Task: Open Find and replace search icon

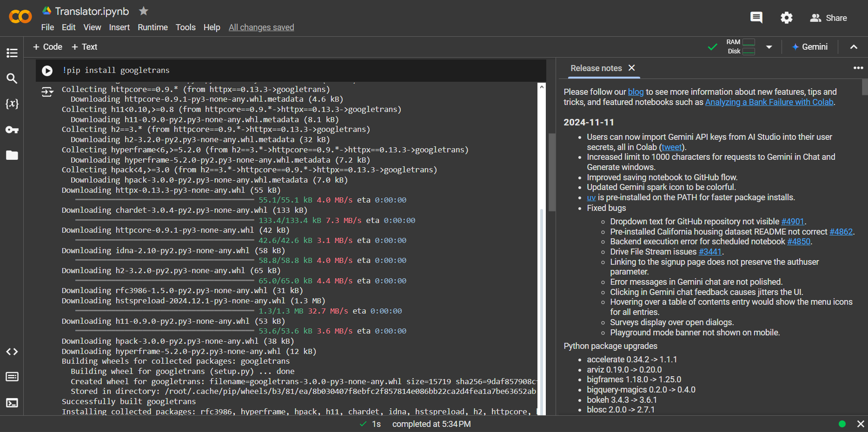Action: click(x=12, y=79)
